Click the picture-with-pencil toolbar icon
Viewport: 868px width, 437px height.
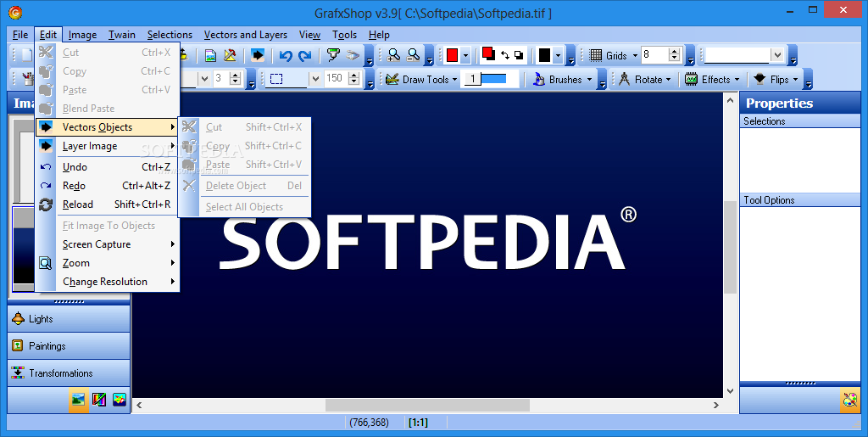[x=230, y=55]
